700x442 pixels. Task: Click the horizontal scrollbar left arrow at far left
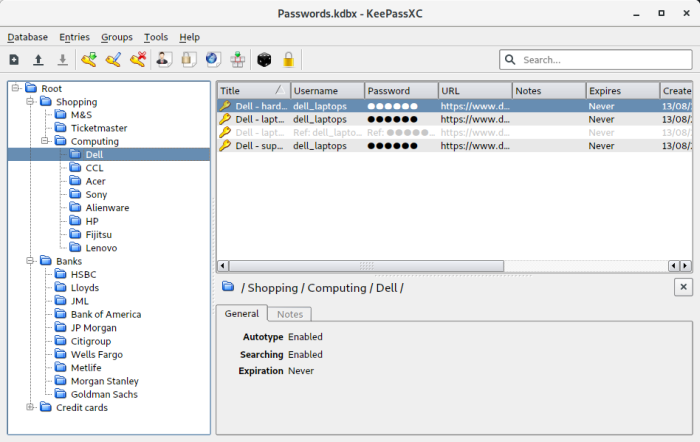(x=223, y=266)
